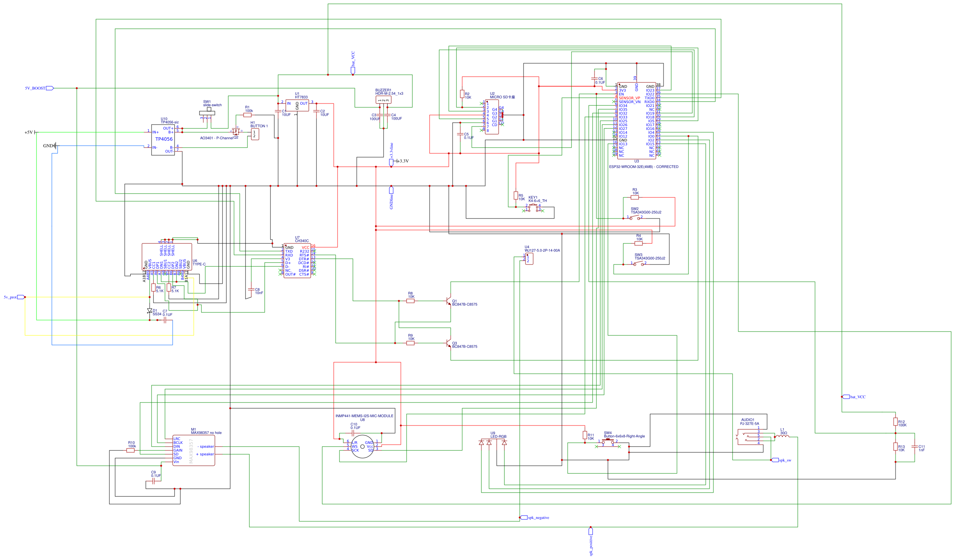This screenshot has width=955, height=560.
Task: Select the bat_VCC port above the buzzer
Action: (353, 63)
